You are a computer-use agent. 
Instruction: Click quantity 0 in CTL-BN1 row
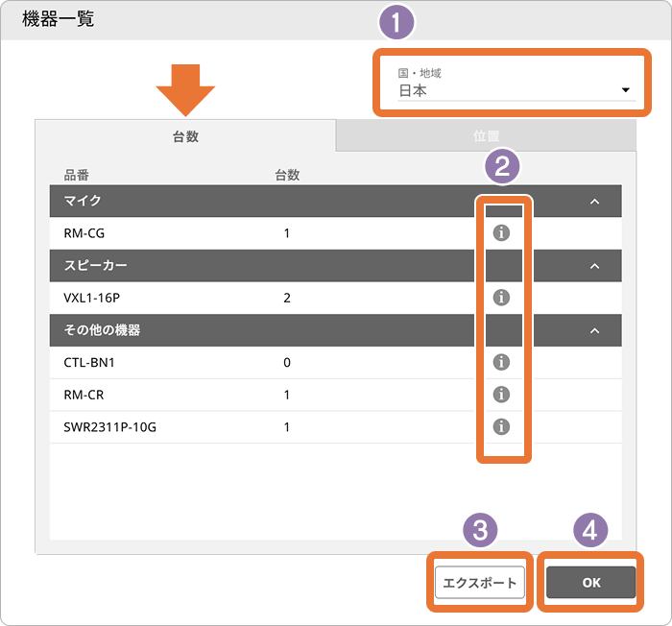coord(287,362)
